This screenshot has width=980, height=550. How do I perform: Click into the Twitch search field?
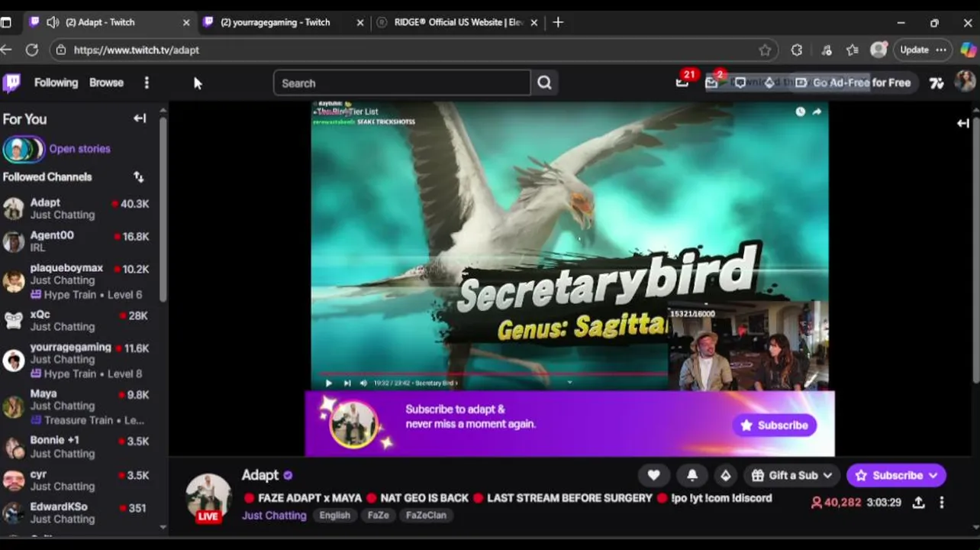point(401,82)
